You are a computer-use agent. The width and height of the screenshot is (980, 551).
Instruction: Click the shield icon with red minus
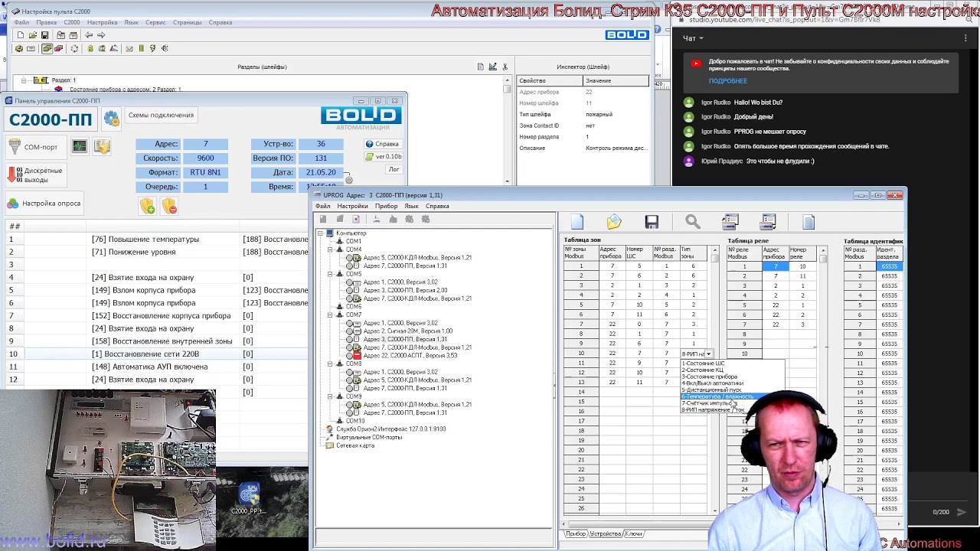tap(168, 205)
